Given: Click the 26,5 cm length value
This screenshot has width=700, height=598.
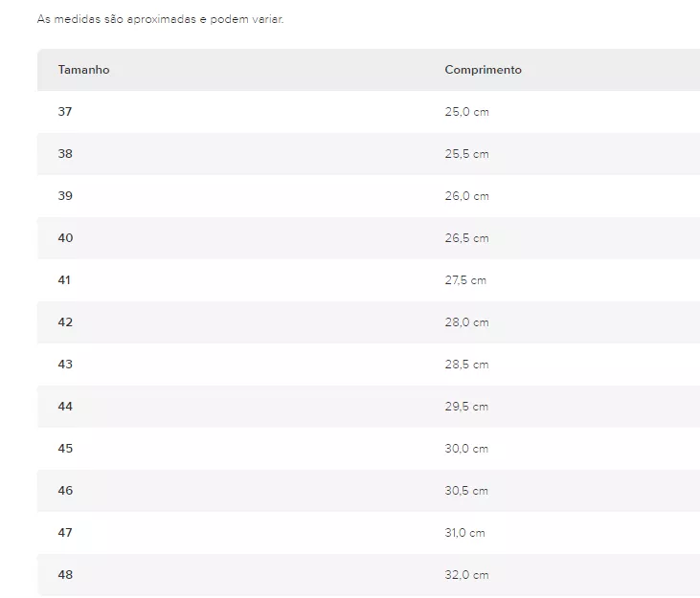Looking at the screenshot, I should (466, 237).
